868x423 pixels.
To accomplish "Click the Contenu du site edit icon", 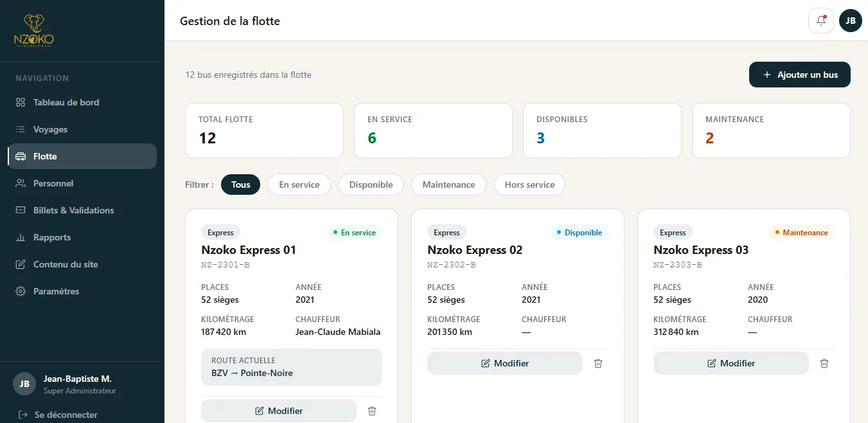I will pos(21,264).
